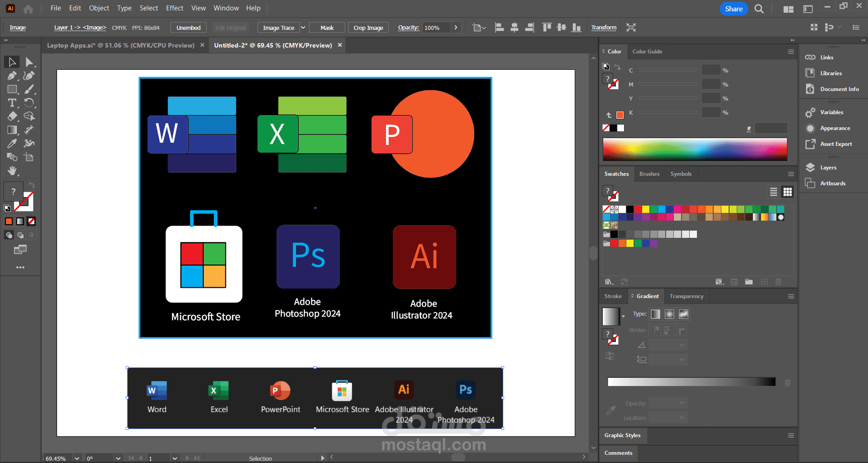Pick a color from the spectrum bar
Image resolution: width=868 pixels, height=463 pixels.
(695, 150)
